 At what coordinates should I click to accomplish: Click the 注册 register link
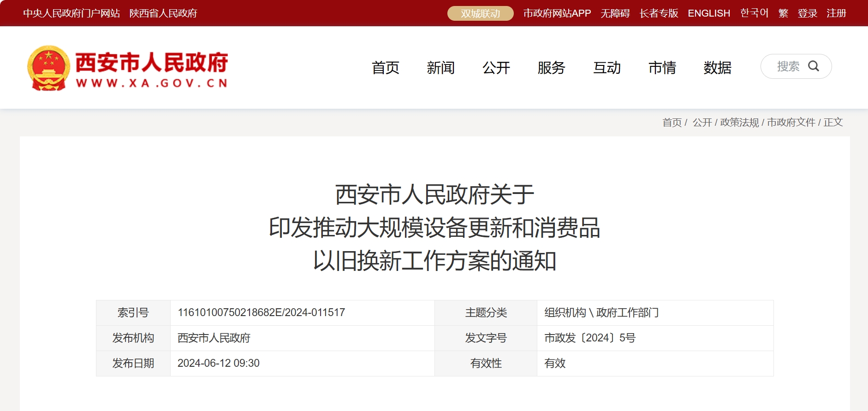[x=836, y=13]
